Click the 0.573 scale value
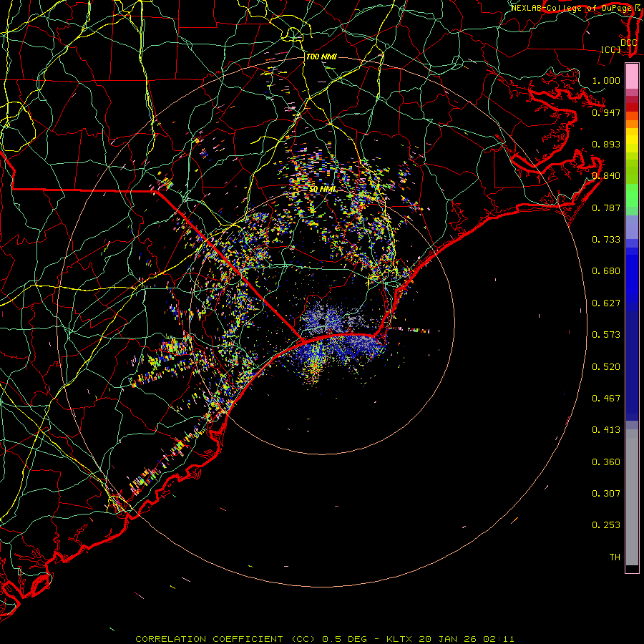The image size is (644, 644). point(606,335)
